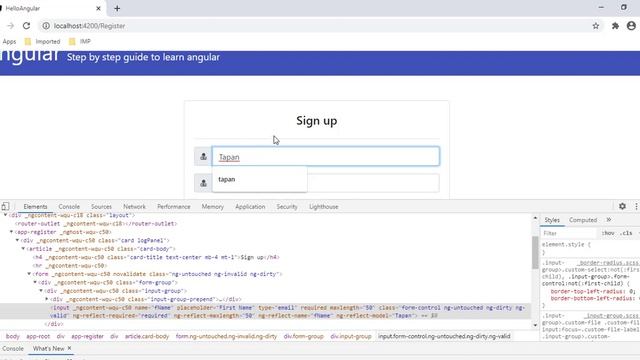Collapse the article card-body node
This screenshot has height=360, width=640.
pyautogui.click(x=23, y=249)
